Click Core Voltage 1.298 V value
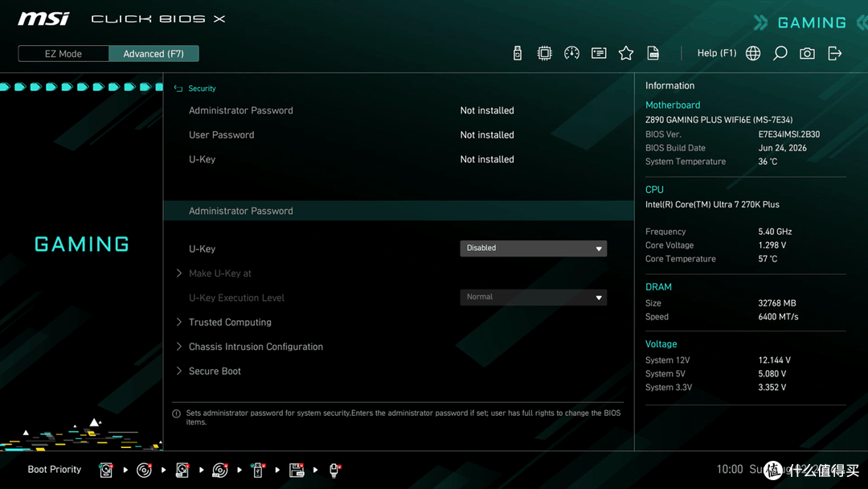The image size is (868, 489). click(x=772, y=245)
